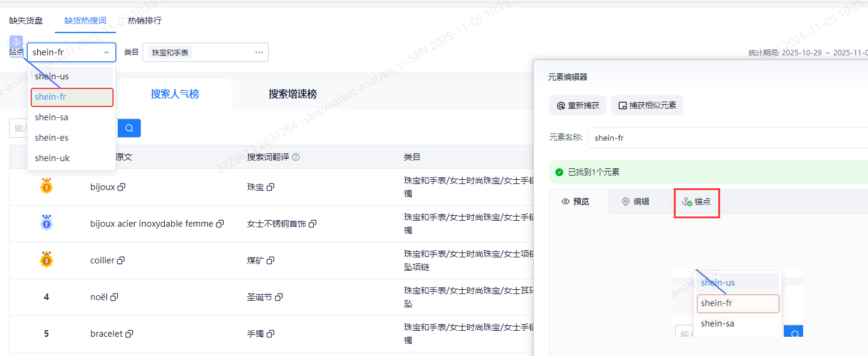Copy the translation 煤矿
Image resolution: width=868 pixels, height=356 pixels.
pos(270,260)
